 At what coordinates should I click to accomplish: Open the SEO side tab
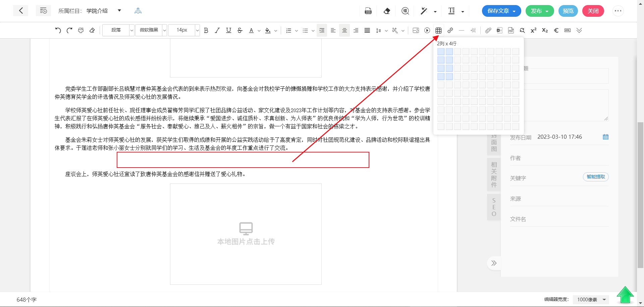[494, 207]
